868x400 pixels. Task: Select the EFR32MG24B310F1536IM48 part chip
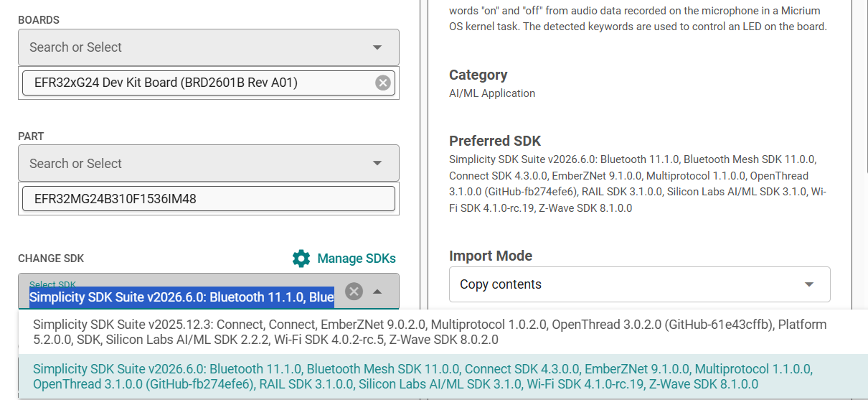208,199
